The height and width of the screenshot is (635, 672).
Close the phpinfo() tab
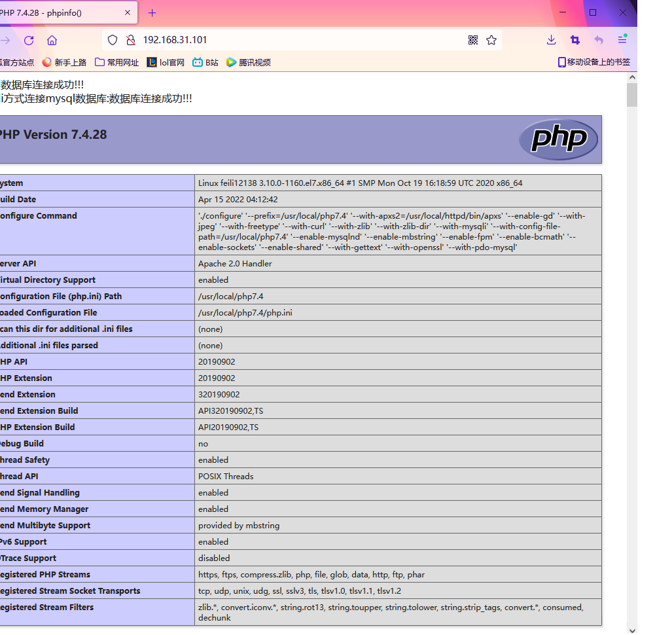128,12
